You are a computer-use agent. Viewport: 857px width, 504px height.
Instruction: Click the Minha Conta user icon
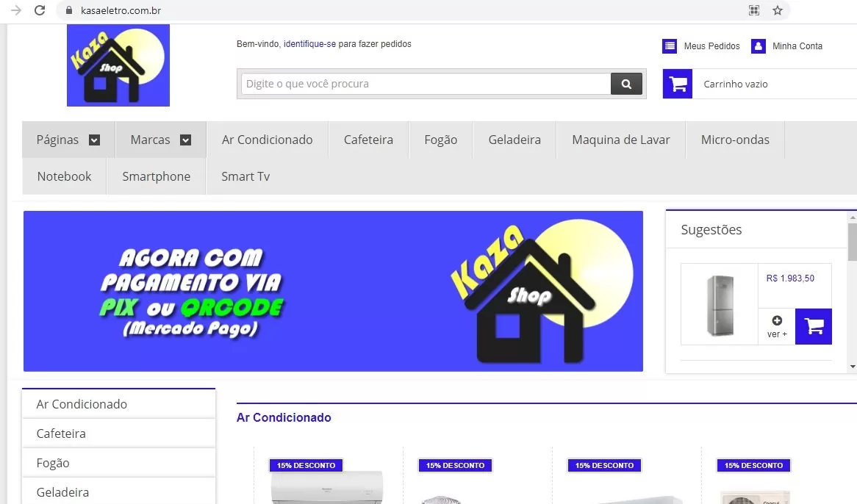(758, 46)
